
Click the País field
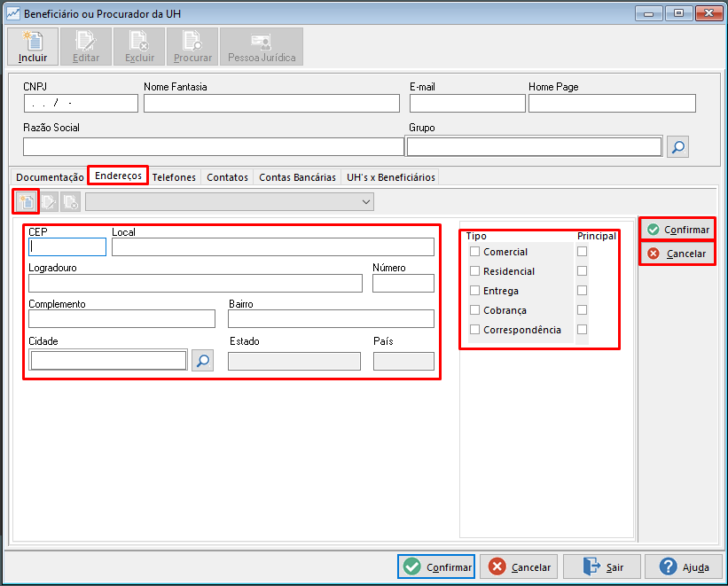404,361
